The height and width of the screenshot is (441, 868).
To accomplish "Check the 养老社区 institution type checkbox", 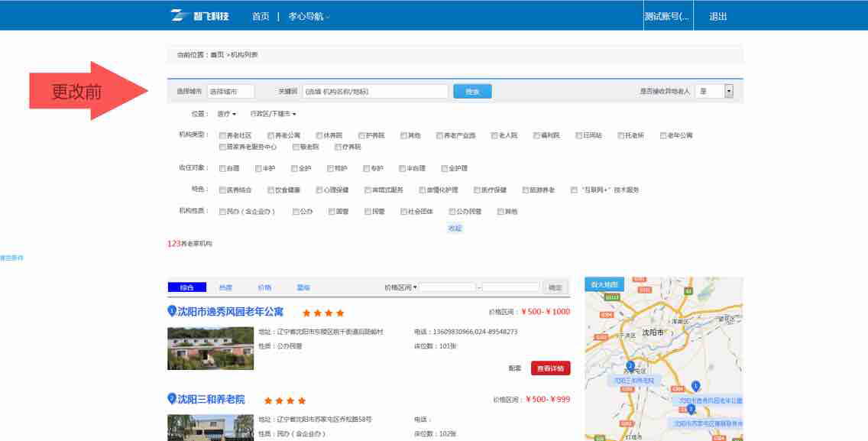I will point(222,135).
